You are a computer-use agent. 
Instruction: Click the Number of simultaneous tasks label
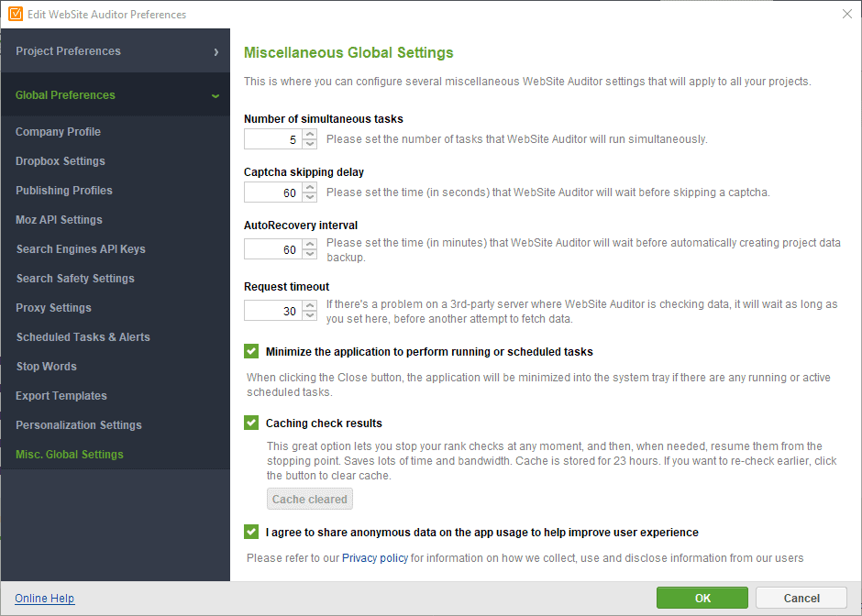coord(323,118)
